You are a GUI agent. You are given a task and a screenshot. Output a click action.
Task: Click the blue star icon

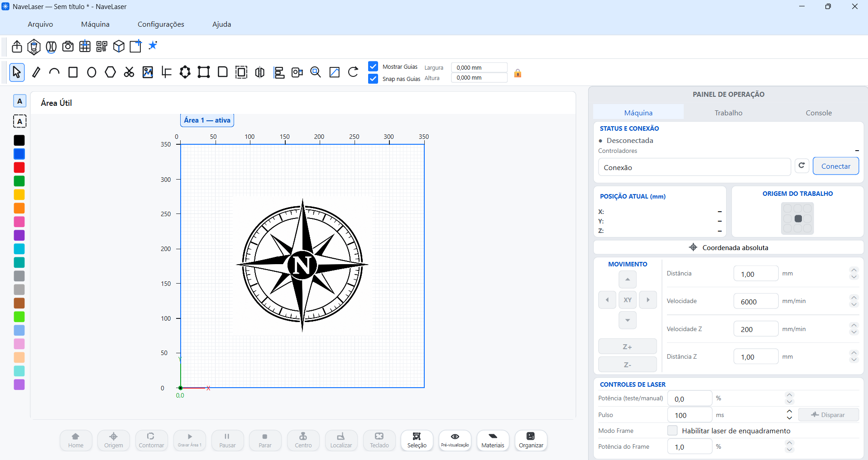pyautogui.click(x=153, y=45)
